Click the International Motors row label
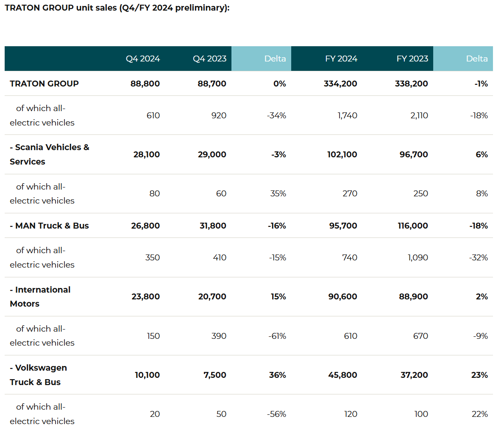The image size is (504, 433). [x=40, y=296]
